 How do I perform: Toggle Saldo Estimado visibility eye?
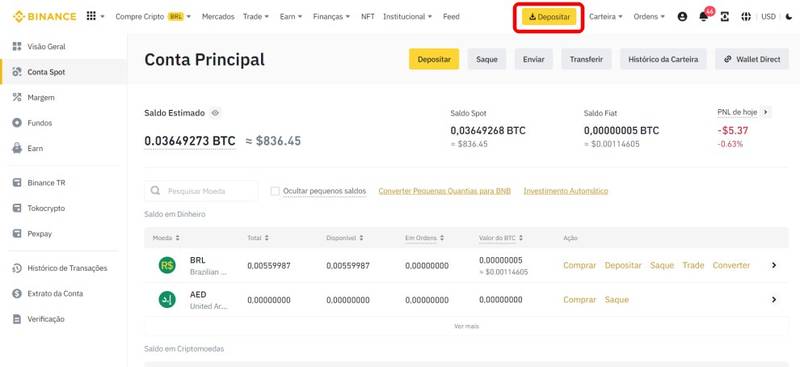click(215, 113)
